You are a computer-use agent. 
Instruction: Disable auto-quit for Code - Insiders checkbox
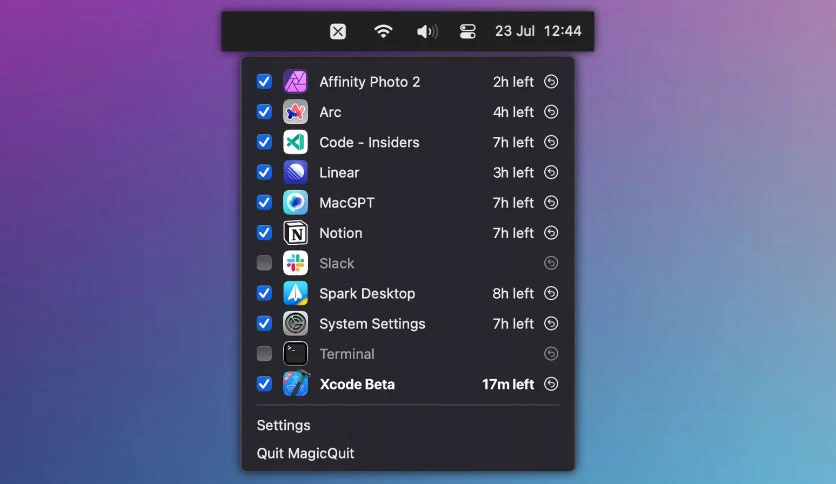pyautogui.click(x=264, y=142)
